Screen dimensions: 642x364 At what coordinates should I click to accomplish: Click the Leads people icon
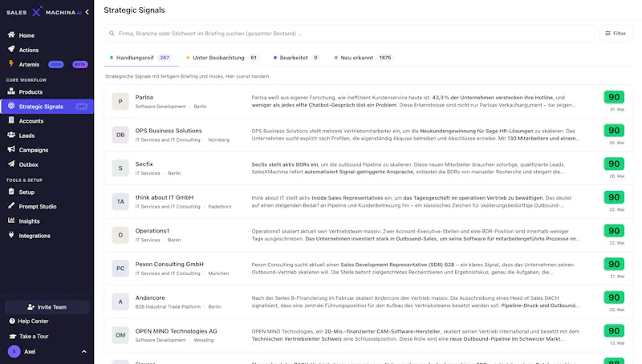click(x=11, y=135)
